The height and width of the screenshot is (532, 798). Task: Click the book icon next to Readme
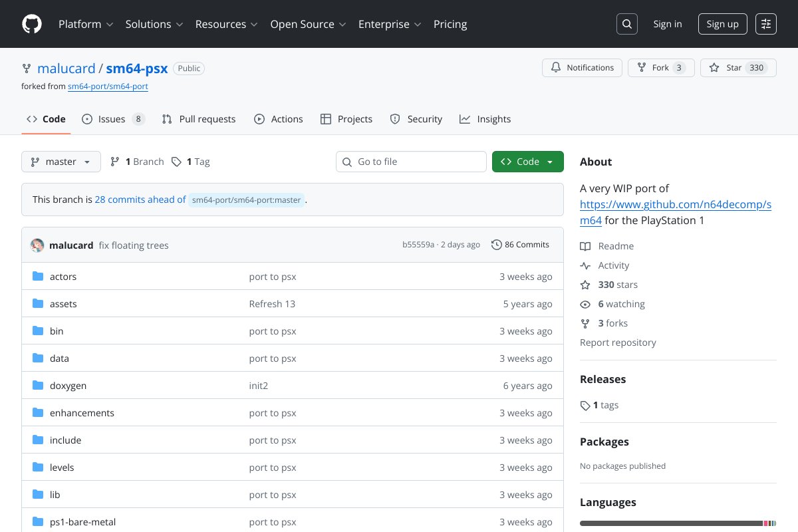585,246
